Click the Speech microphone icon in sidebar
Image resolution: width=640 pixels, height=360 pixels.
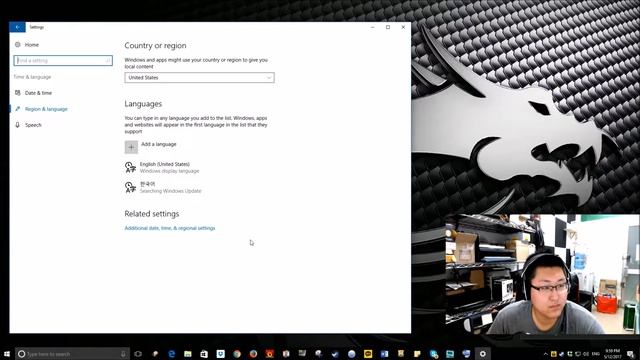pyautogui.click(x=18, y=125)
